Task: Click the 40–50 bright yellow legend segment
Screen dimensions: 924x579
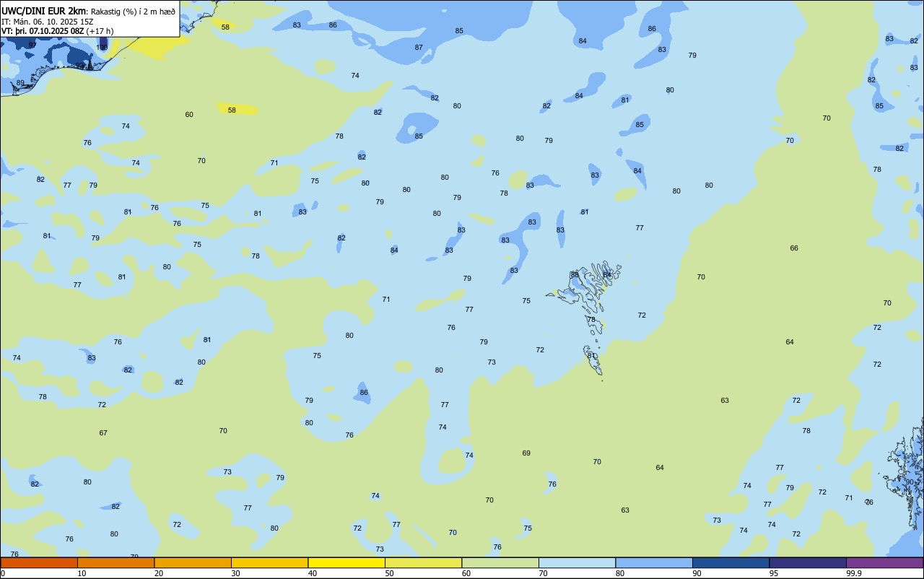Action: pyautogui.click(x=346, y=562)
